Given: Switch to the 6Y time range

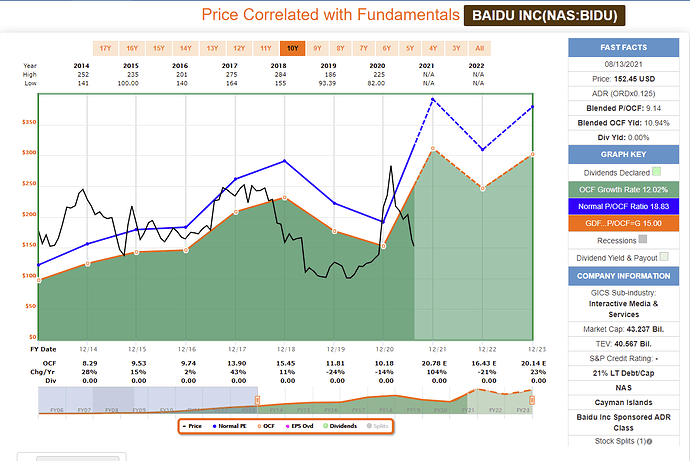Looking at the screenshot, I should coord(387,48).
